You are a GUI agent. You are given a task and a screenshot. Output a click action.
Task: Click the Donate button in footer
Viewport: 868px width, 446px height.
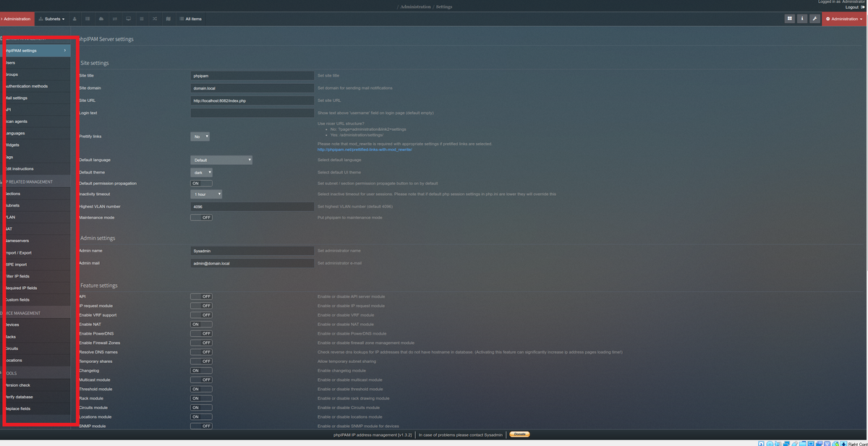(519, 434)
